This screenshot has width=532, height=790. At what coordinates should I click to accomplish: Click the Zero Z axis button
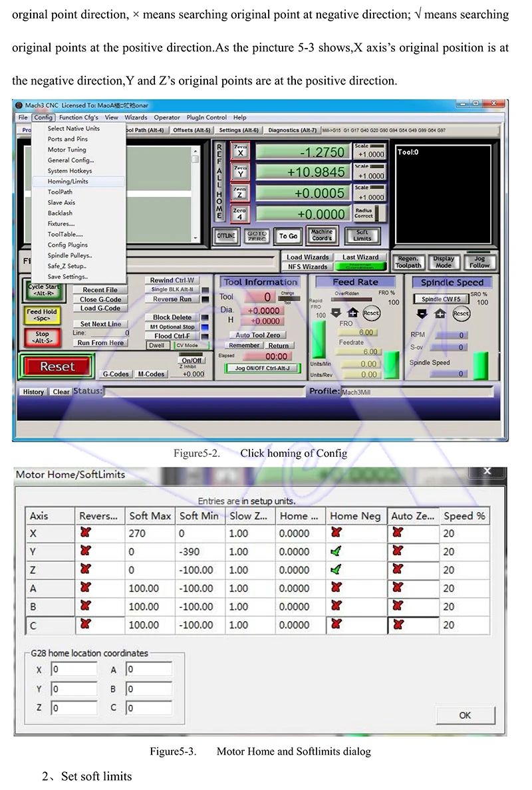click(240, 193)
